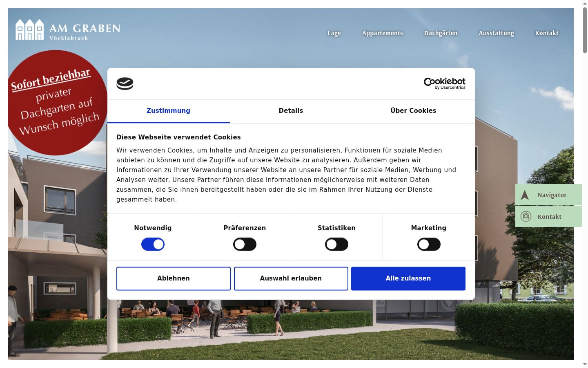
Task: Click the Am Graben Vöcklabruck logo
Action: 68,30
